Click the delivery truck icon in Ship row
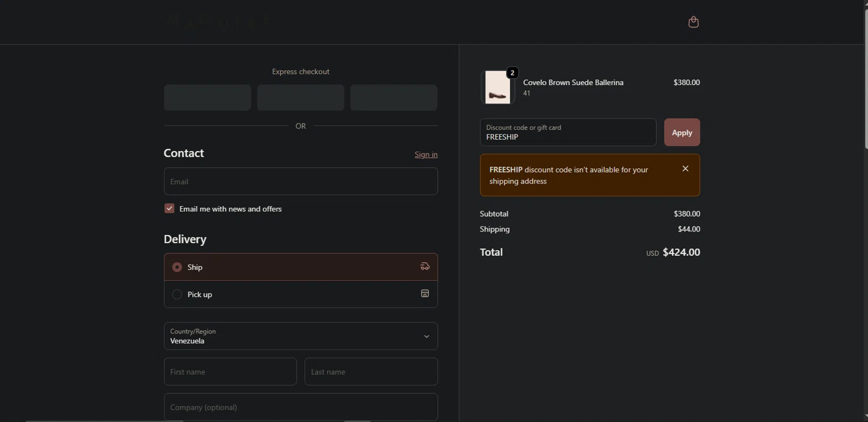Screen dimensions: 868x422 [425, 266]
